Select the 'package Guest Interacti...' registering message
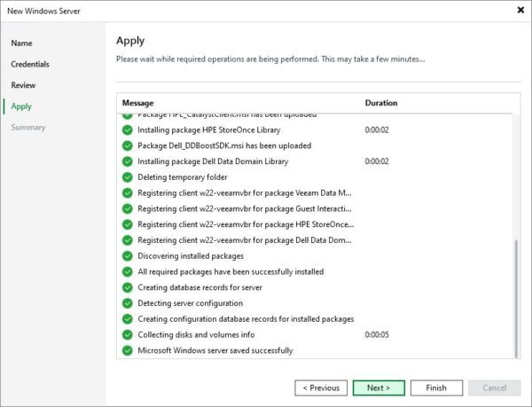This screenshot has height=407, width=532. pyautogui.click(x=245, y=208)
